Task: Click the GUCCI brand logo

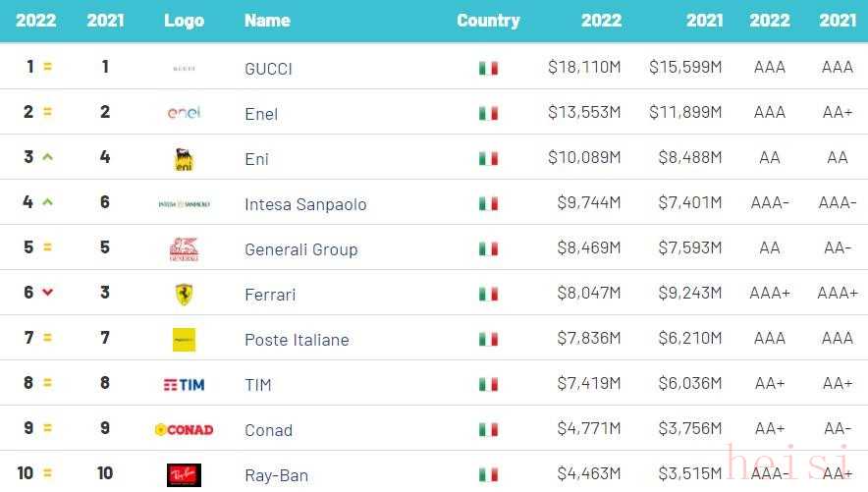Action: click(184, 68)
